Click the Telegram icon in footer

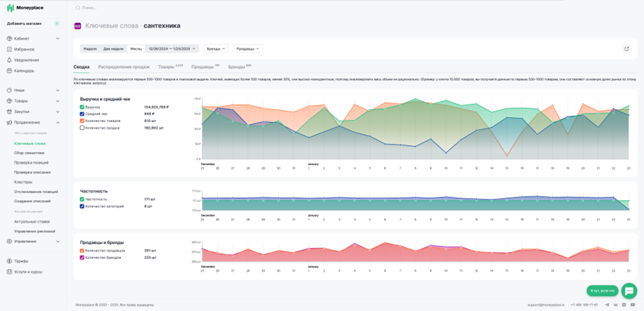(x=607, y=305)
